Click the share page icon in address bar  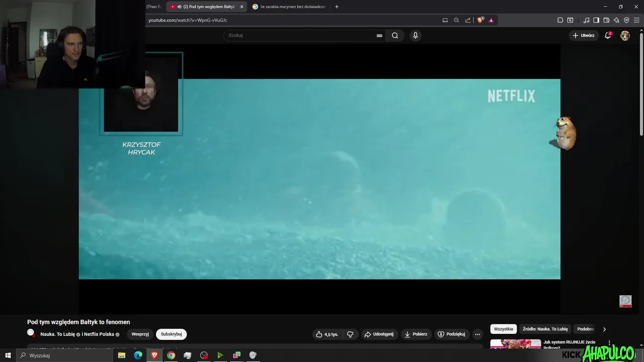point(468,20)
